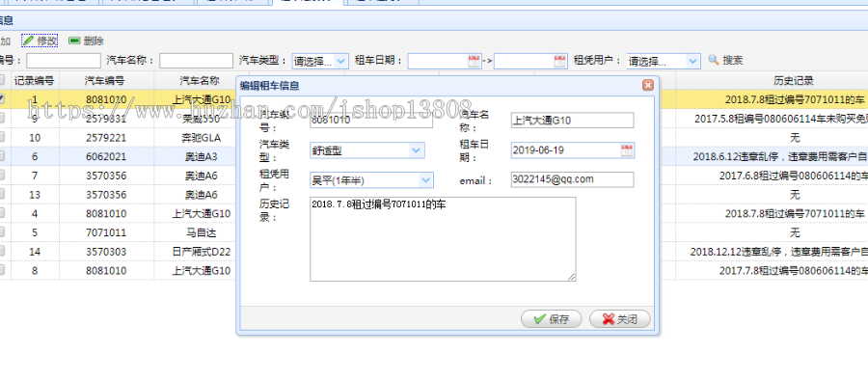Image resolution: width=868 pixels, height=380 pixels.
Task: Click the 汽车名称 column header
Action: click(x=201, y=80)
